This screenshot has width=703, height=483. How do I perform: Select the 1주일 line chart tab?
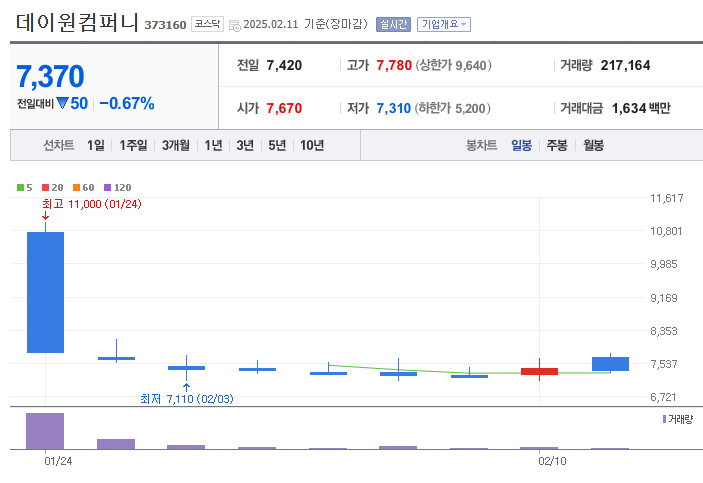point(133,145)
